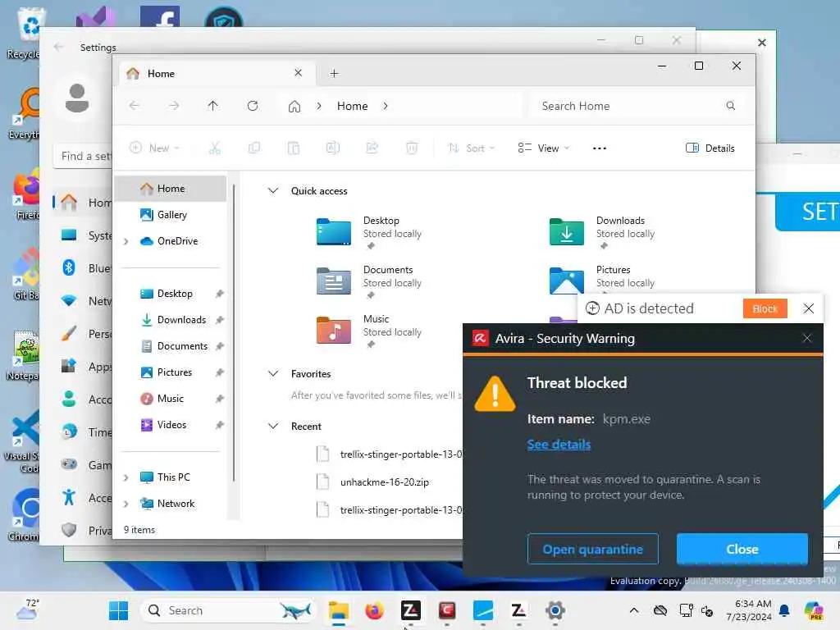This screenshot has width=840, height=630.
Task: Select Home in the navigation pane
Action: [171, 189]
